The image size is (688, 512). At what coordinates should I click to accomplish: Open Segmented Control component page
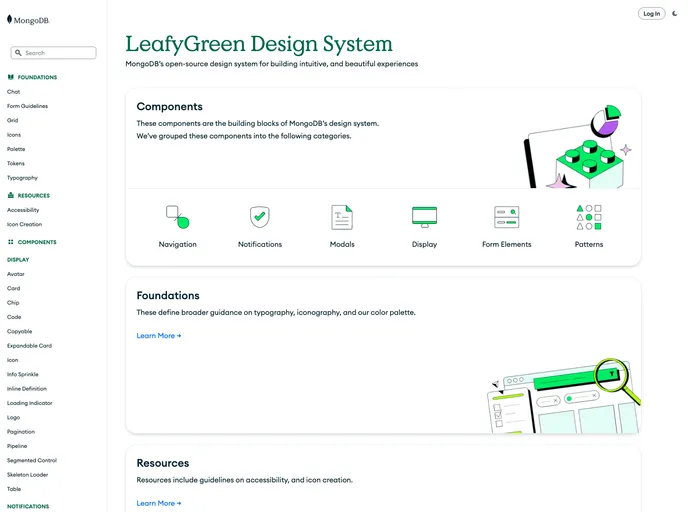(x=32, y=460)
